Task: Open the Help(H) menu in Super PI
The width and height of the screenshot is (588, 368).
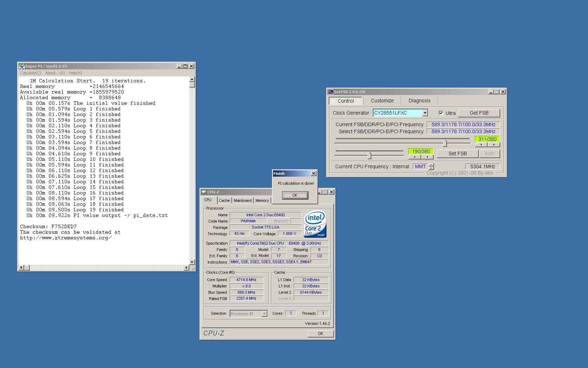Action: click(x=75, y=73)
